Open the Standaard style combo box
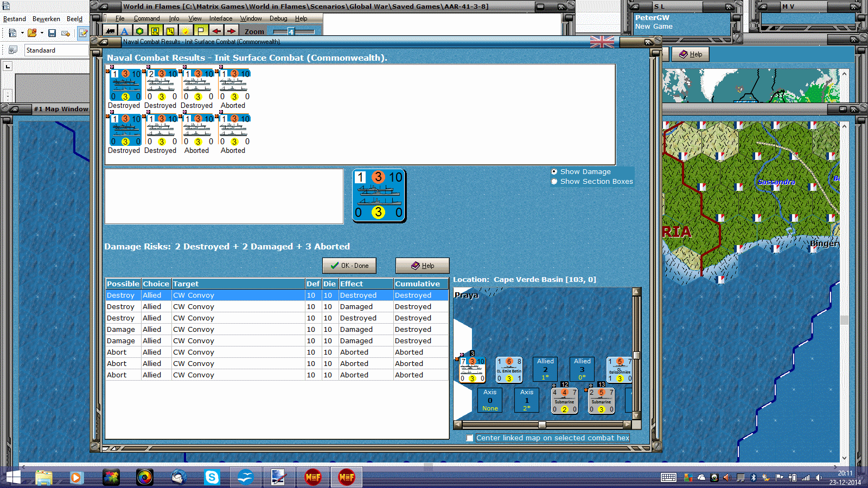Image resolution: width=868 pixels, height=488 pixels. [x=56, y=50]
